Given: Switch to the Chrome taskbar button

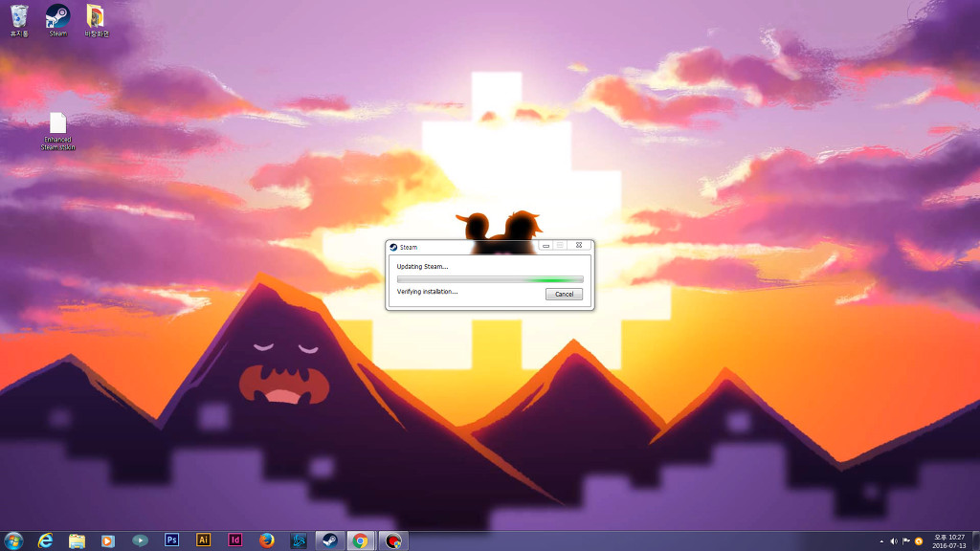Looking at the screenshot, I should coord(361,540).
